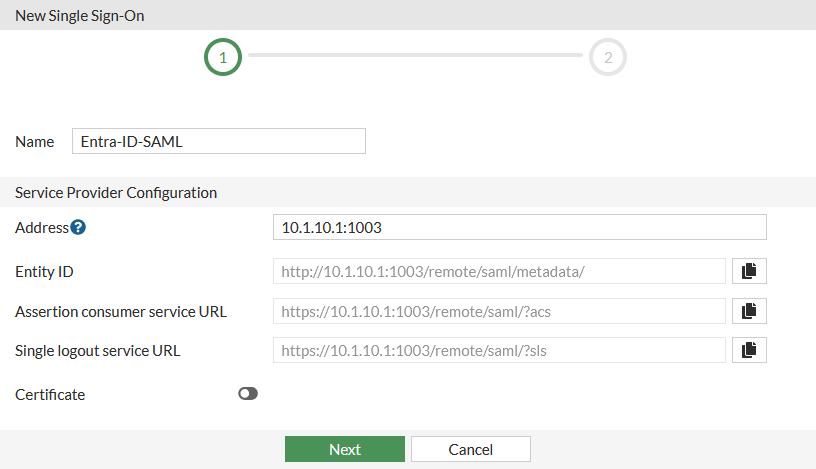Cancel the new Single Sign-On setup
Image resolution: width=816 pixels, height=469 pixels.
(470, 449)
